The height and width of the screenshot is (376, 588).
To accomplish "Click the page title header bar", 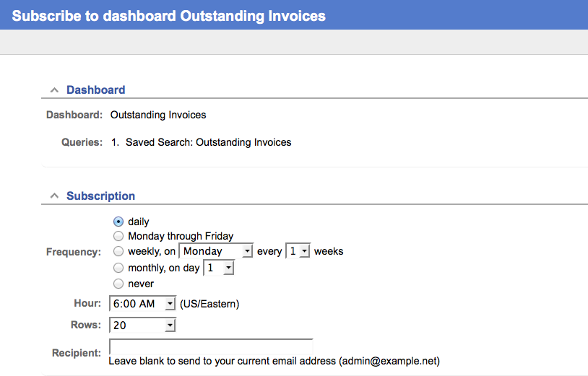I will (x=169, y=15).
